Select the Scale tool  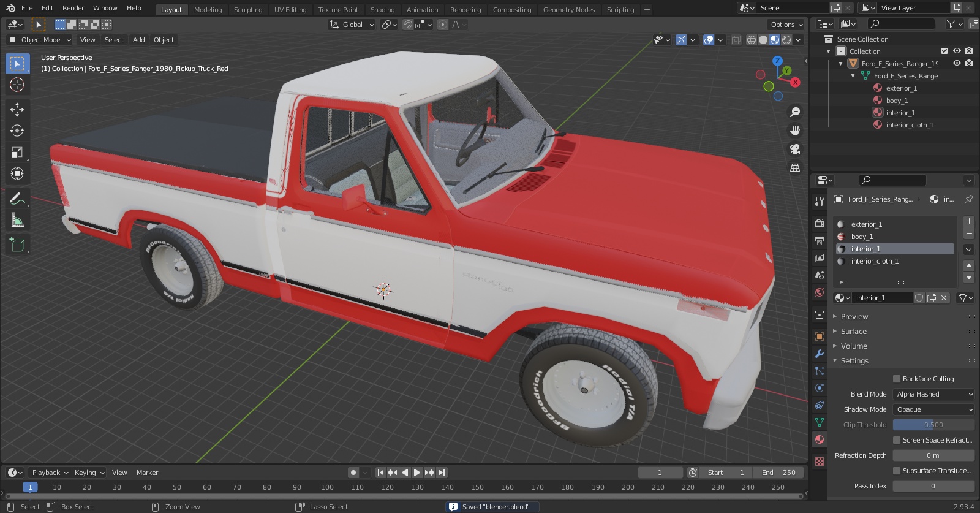tap(17, 152)
